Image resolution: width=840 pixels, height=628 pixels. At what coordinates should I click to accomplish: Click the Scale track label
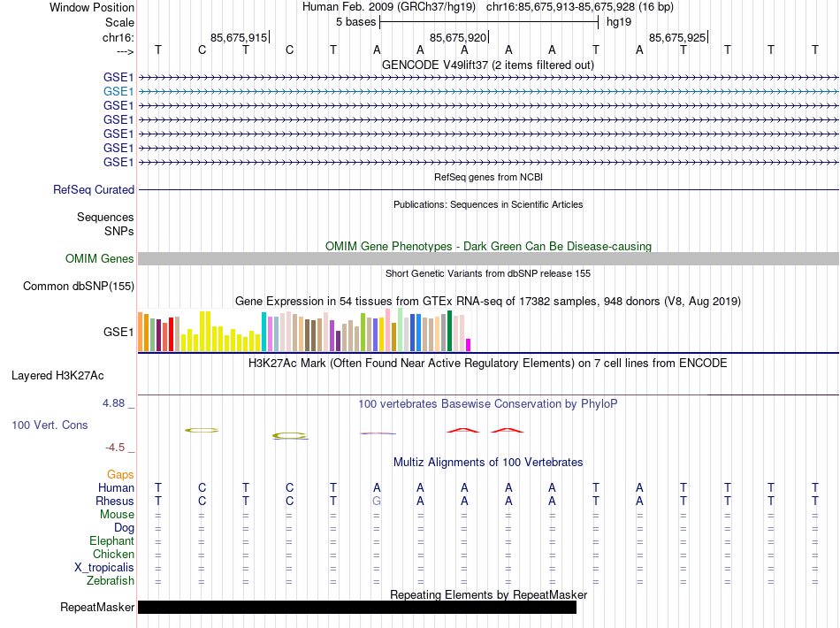(119, 22)
